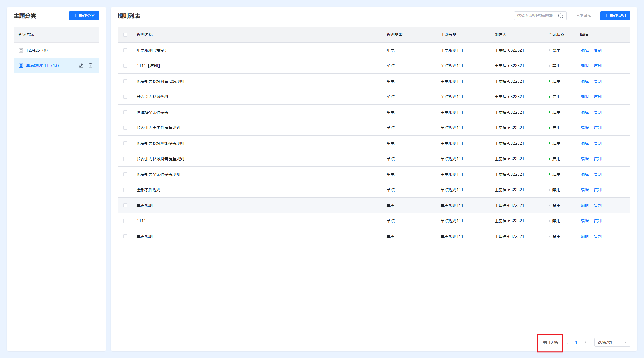Viewport: 644px width, 358px height.
Task: Toggle the select-all header checkbox
Action: pos(125,35)
